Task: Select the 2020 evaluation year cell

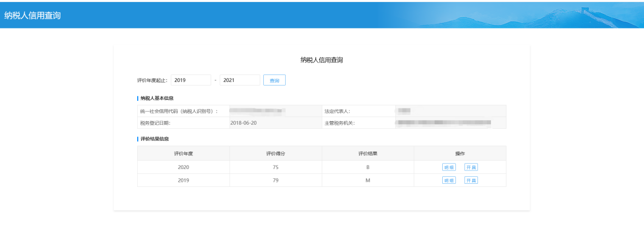Action: coord(183,167)
